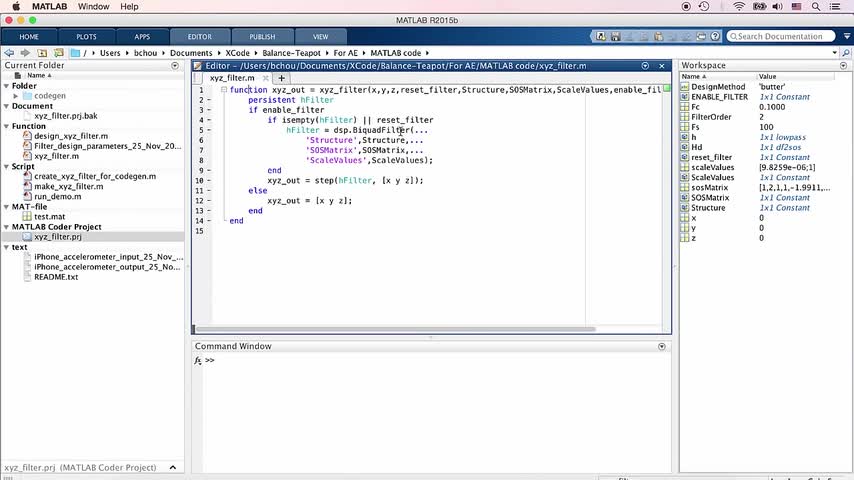The width and height of the screenshot is (854, 480).
Task: Switch to the PUBLISH tab
Action: tap(262, 37)
